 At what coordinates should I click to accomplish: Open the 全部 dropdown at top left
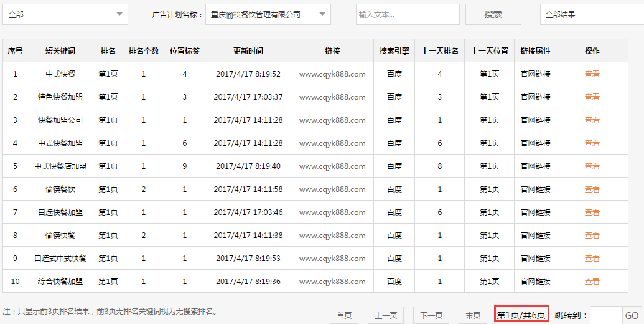65,14
